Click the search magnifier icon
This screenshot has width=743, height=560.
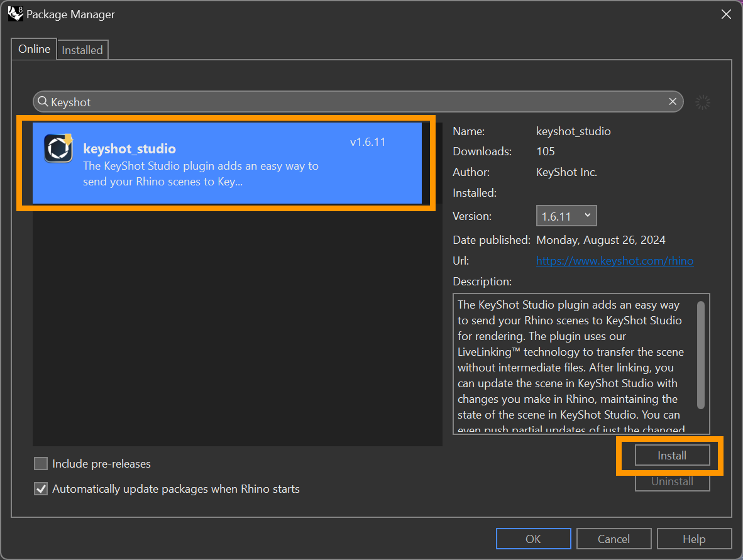[43, 101]
